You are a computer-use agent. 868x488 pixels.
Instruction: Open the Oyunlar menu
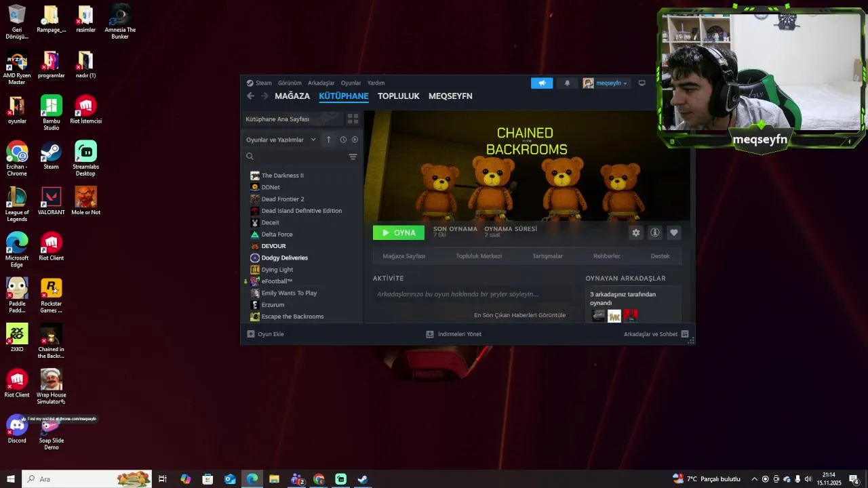click(x=351, y=83)
